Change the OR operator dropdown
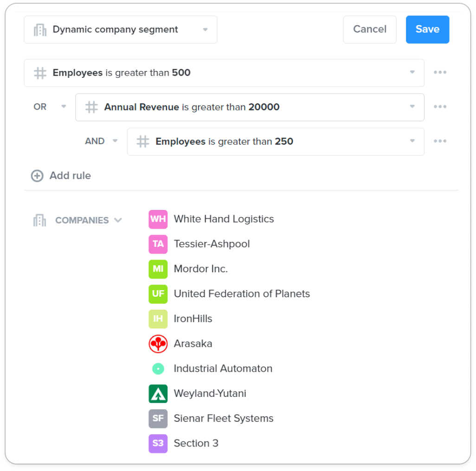The height and width of the screenshot is (471, 476). (x=50, y=107)
